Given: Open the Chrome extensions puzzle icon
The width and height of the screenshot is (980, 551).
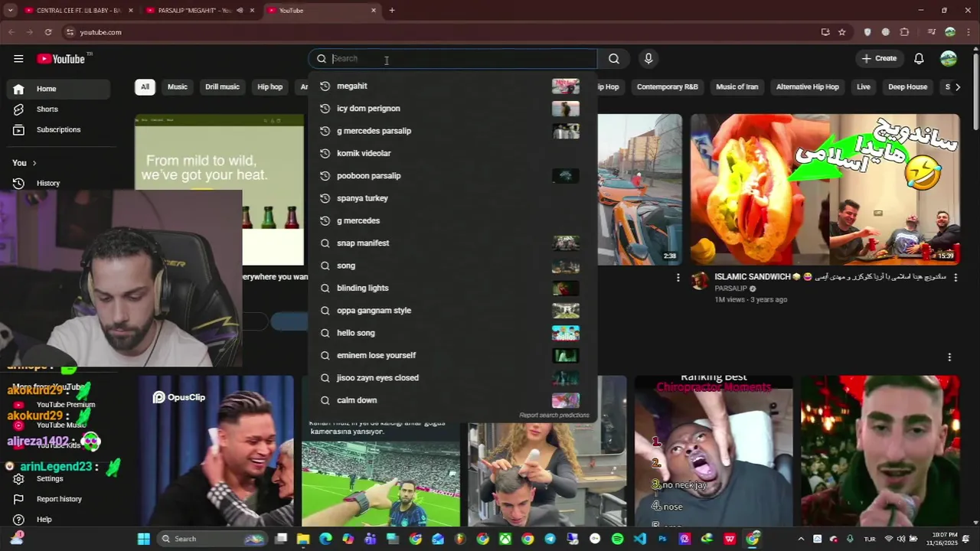Looking at the screenshot, I should coord(904,32).
